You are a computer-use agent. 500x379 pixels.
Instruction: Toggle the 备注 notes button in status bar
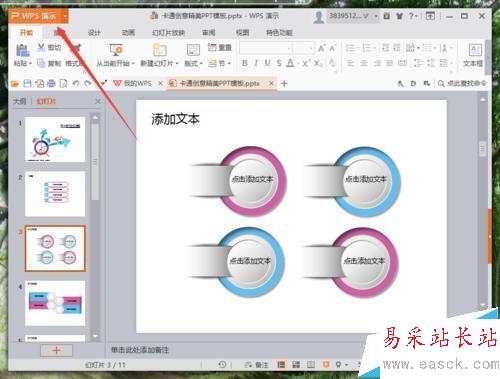point(256,365)
